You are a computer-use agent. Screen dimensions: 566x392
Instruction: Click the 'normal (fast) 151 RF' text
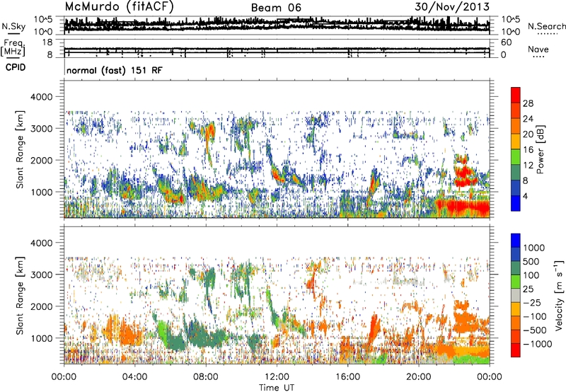(x=115, y=70)
